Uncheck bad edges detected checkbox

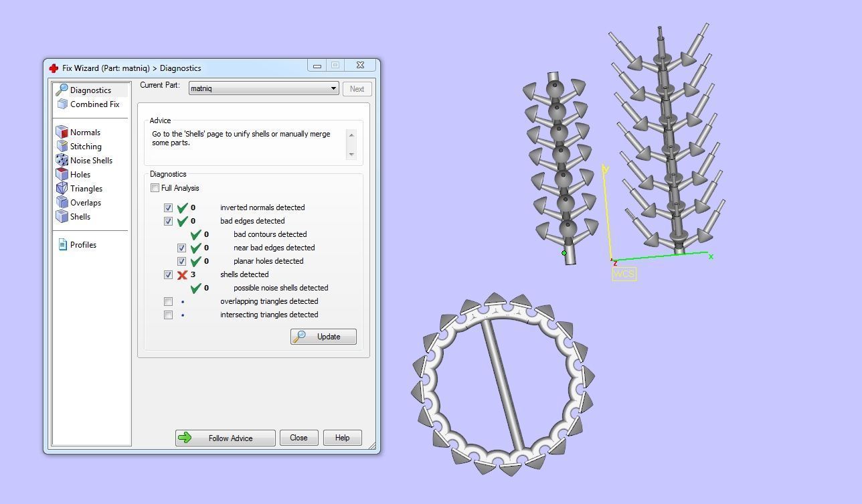168,221
